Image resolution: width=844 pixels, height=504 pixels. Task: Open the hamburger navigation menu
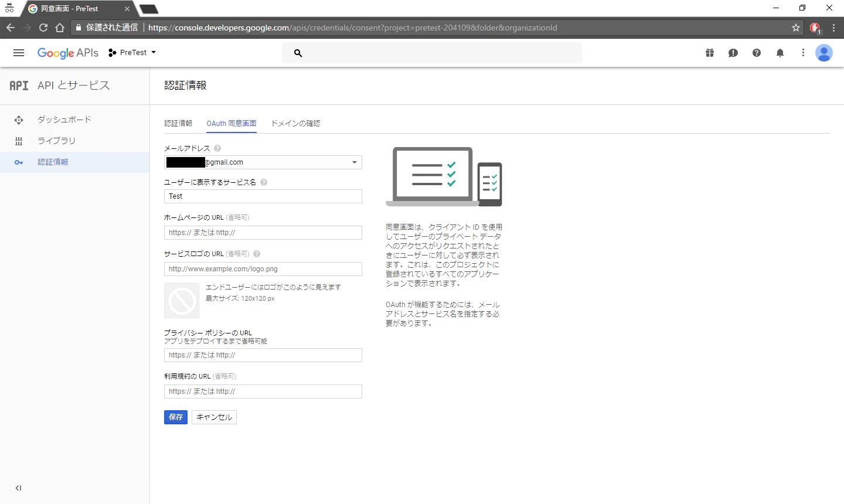[x=19, y=53]
